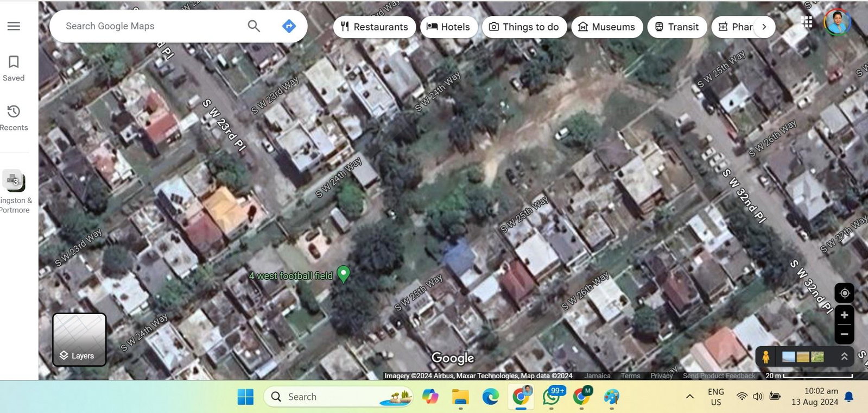The image size is (868, 413).
Task: Open 4 west football field marker
Action: click(x=343, y=274)
